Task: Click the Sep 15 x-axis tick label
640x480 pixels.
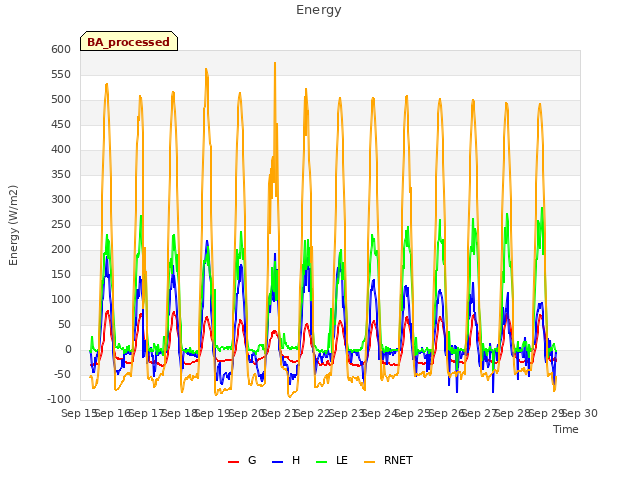Action: click(79, 413)
